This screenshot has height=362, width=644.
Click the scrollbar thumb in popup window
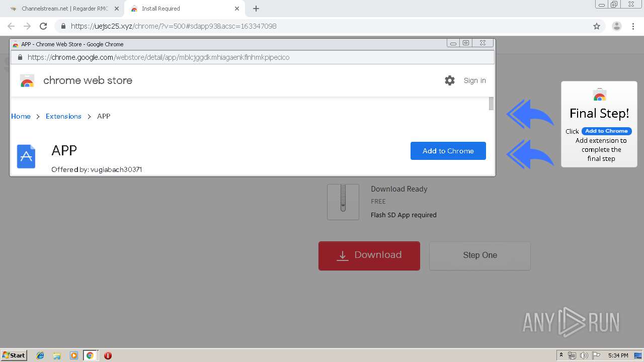[491, 104]
